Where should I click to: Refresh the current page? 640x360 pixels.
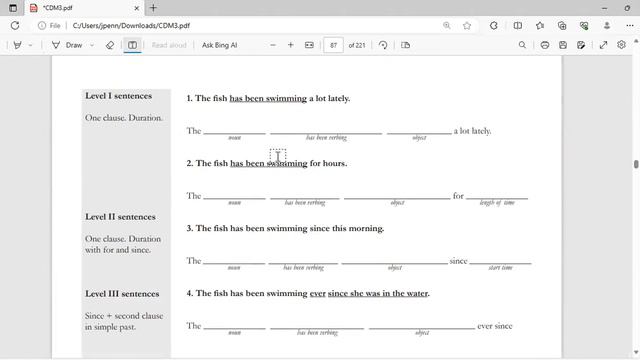pyautogui.click(x=15, y=25)
